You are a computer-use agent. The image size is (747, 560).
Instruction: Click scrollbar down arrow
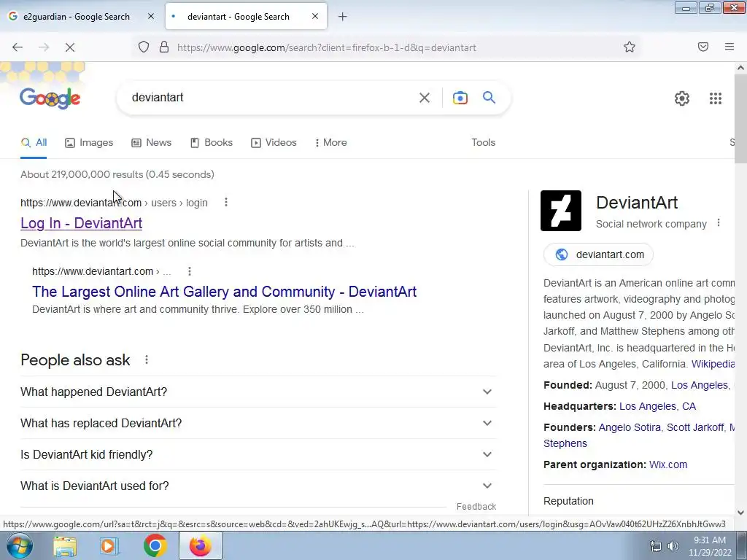click(x=740, y=513)
